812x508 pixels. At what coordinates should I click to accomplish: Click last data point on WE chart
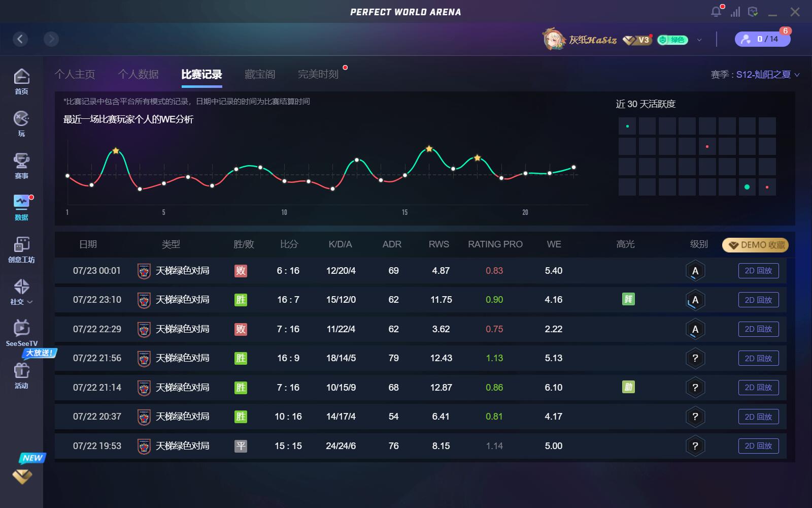click(573, 167)
